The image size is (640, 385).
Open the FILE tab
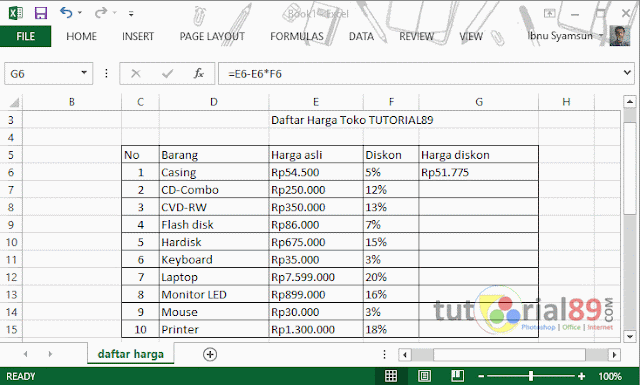[25, 36]
